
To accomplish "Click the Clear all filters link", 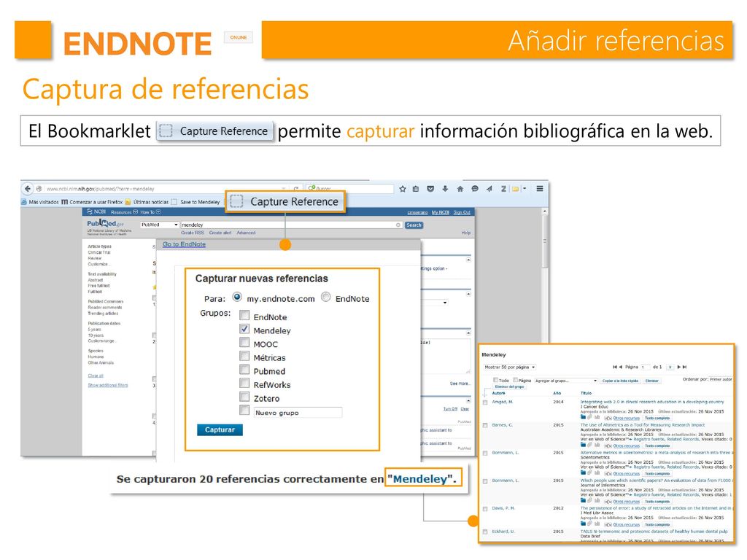I will 96,376.
